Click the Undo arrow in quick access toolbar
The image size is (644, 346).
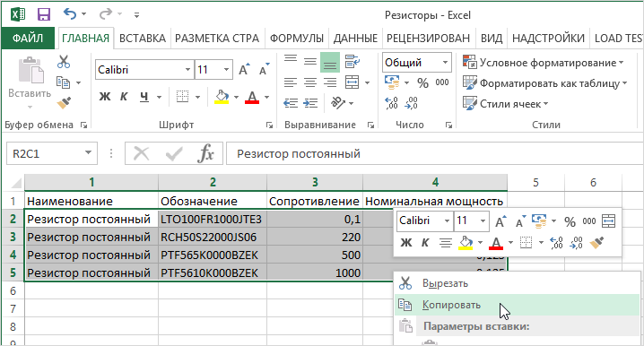70,14
